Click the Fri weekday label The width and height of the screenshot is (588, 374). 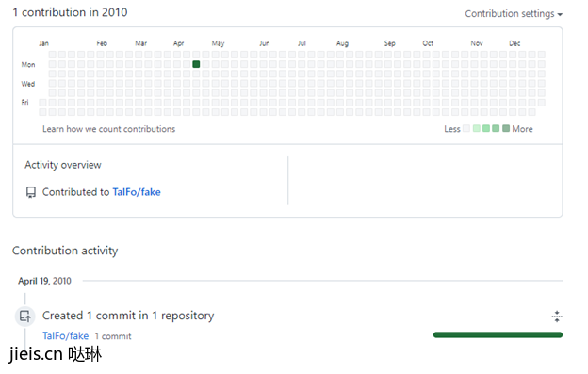pos(24,102)
